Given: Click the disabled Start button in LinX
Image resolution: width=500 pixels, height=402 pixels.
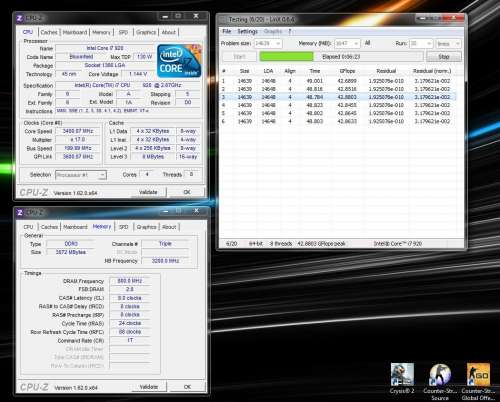Looking at the screenshot, I should click(x=239, y=57).
